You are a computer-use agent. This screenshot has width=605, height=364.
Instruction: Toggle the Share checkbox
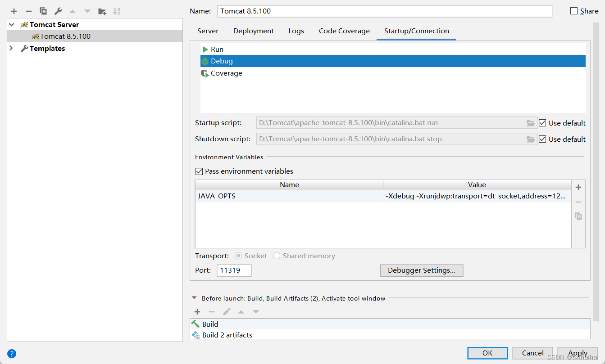(574, 11)
